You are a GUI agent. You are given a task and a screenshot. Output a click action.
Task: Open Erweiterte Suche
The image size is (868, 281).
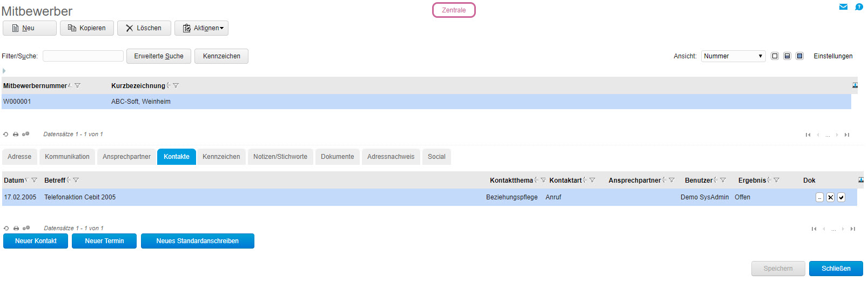pyautogui.click(x=159, y=56)
